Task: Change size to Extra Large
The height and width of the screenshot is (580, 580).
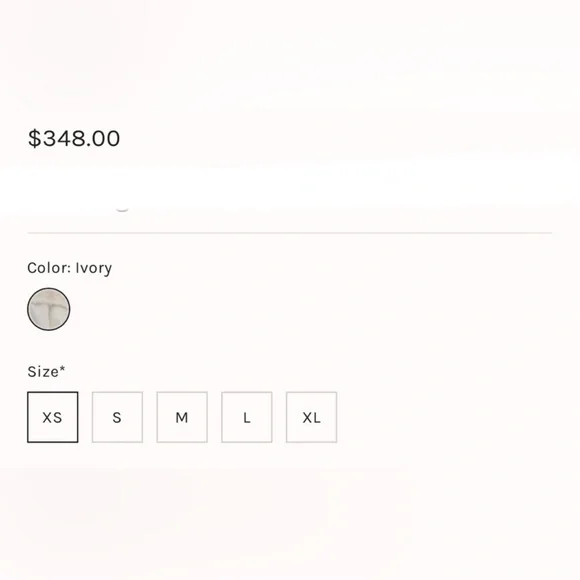Action: coord(311,417)
